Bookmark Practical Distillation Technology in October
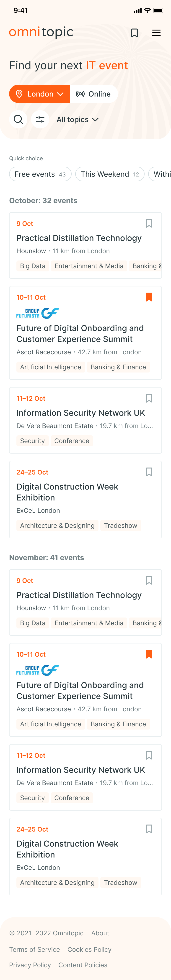The image size is (171, 980). click(x=149, y=223)
